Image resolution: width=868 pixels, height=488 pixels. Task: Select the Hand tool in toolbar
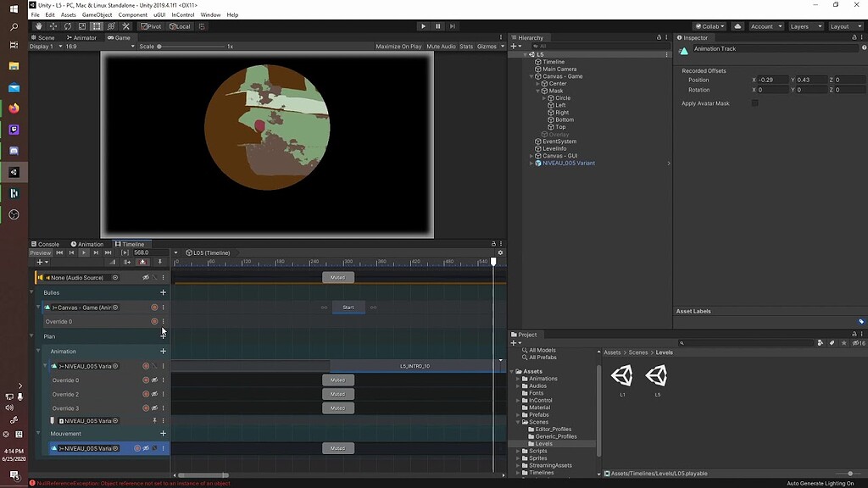click(x=38, y=26)
